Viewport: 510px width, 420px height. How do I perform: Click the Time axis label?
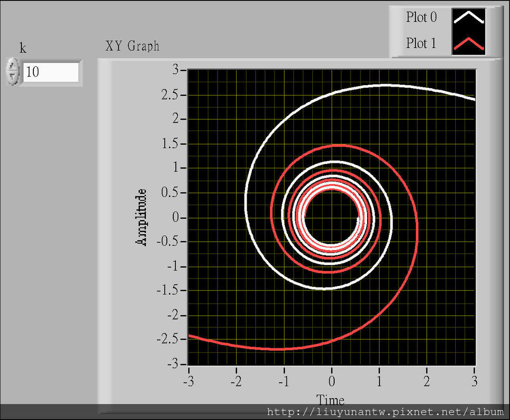coord(330,400)
